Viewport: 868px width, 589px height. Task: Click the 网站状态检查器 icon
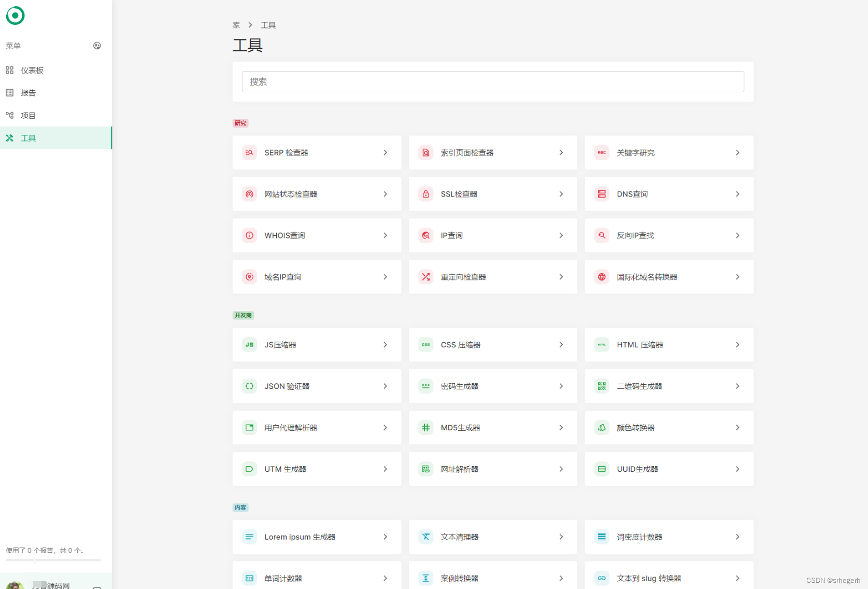(249, 194)
